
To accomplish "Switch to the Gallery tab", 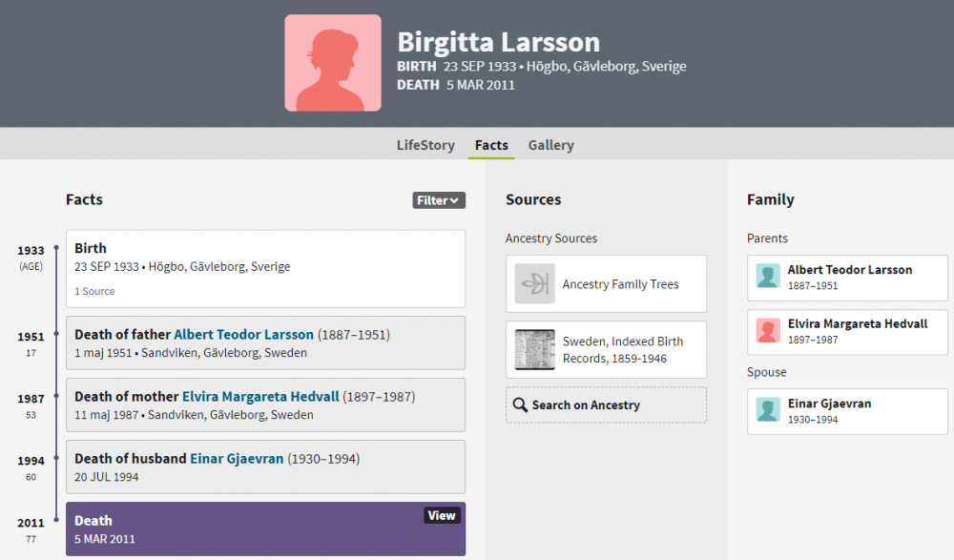I will [x=550, y=145].
